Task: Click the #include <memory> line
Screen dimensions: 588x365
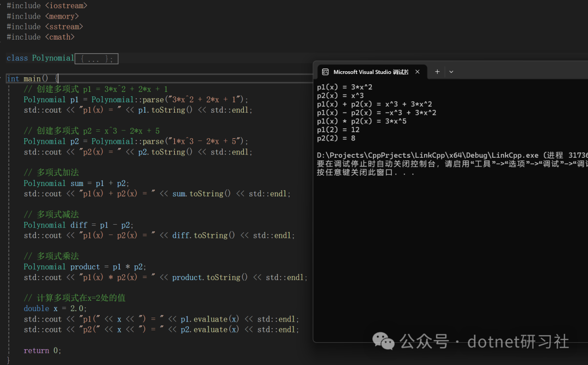Action: point(43,16)
